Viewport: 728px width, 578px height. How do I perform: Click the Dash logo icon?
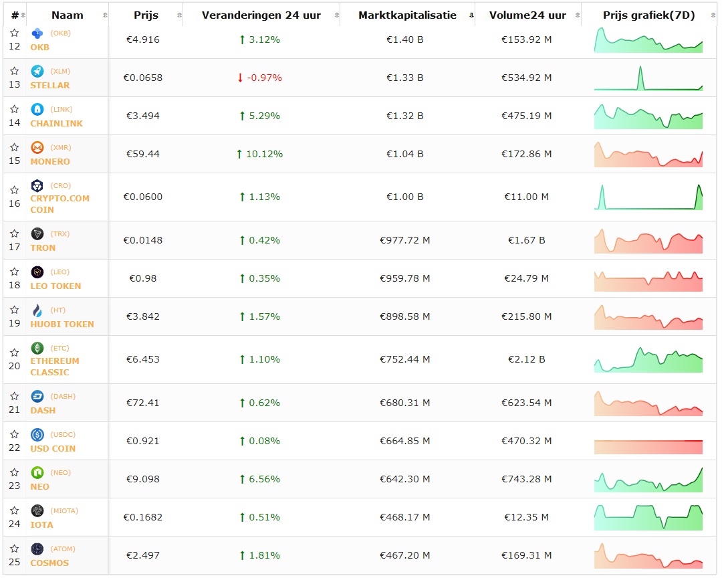37,396
